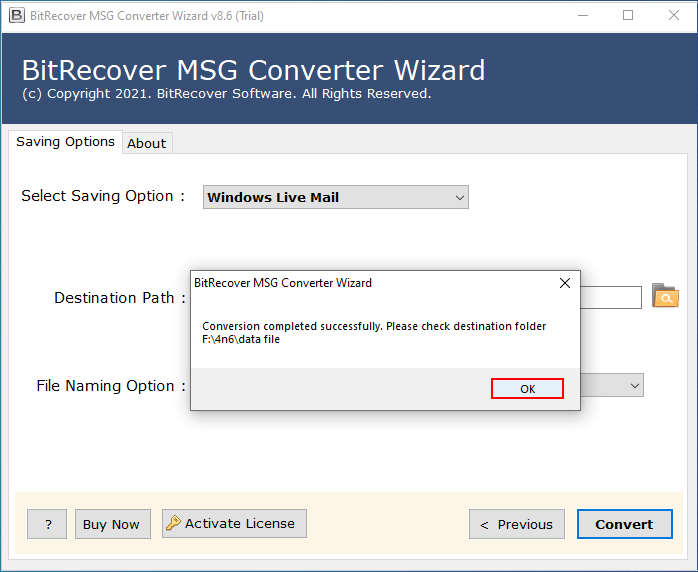The height and width of the screenshot is (572, 698).
Task: Click the dialog title 'BitRecover MSG Converter Wizard'
Action: coord(283,283)
